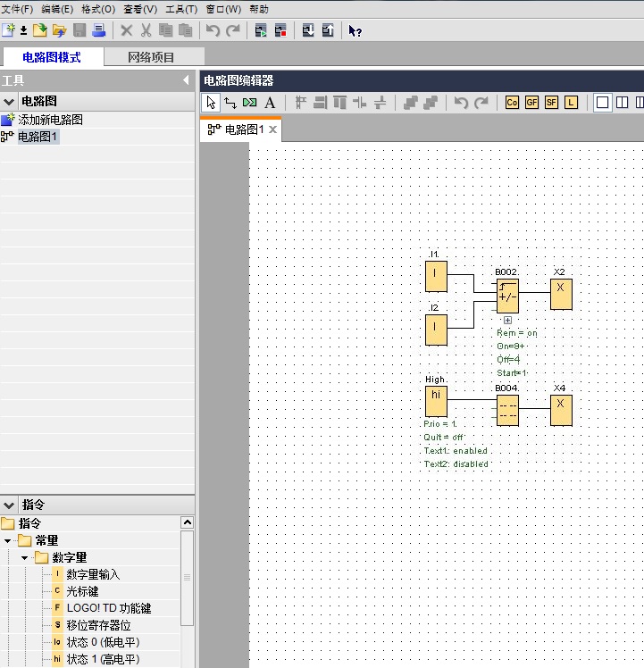
Task: Close the 电路图1 tab
Action: [272, 129]
